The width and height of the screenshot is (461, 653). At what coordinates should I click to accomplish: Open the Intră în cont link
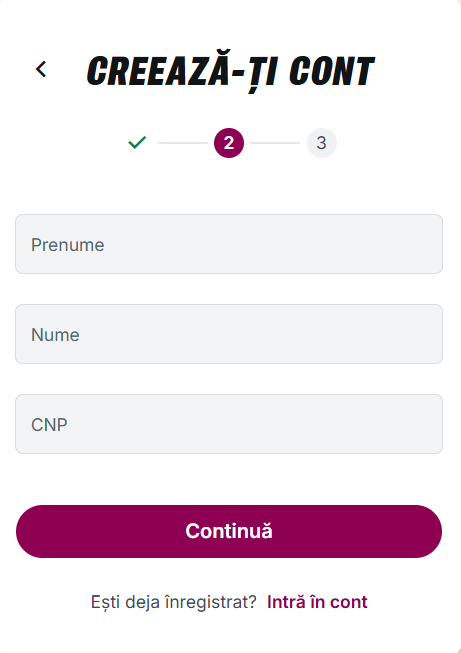coord(317,602)
